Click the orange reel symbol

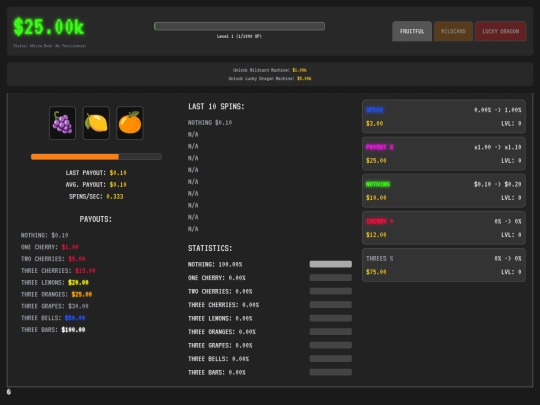click(x=130, y=123)
